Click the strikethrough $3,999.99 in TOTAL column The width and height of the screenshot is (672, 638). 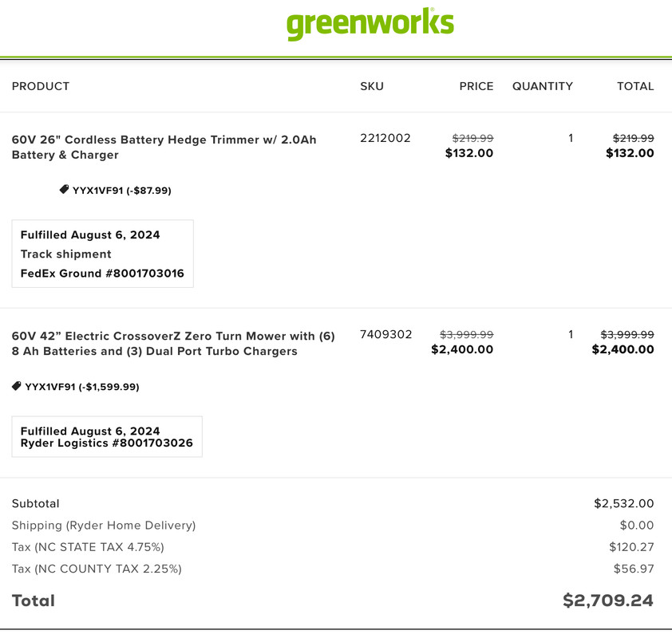(627, 334)
